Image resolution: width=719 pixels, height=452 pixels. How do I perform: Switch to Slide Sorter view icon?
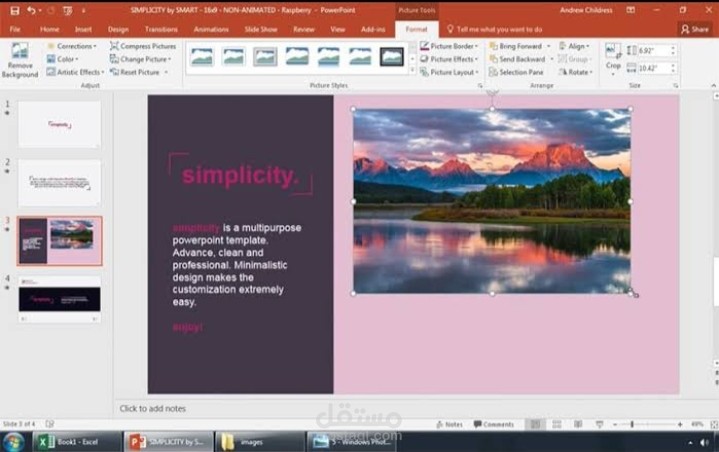pos(557,424)
